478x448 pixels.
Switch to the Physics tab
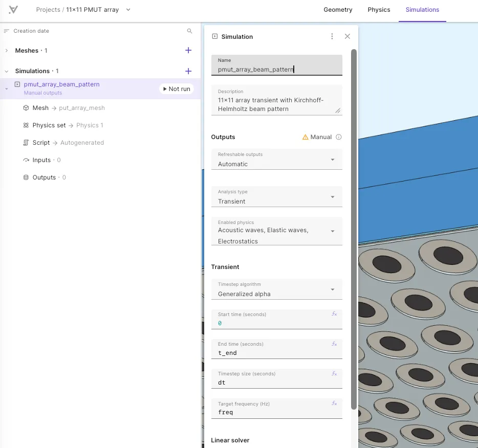click(379, 10)
